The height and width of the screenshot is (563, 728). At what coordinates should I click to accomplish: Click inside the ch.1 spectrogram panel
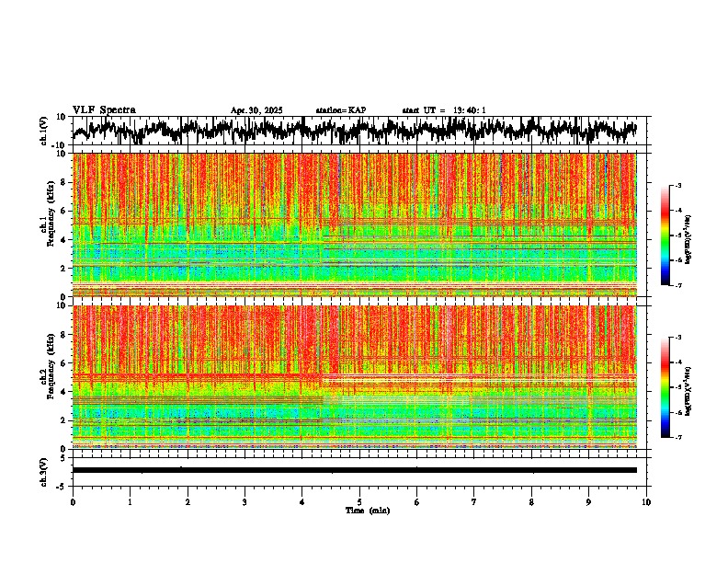coord(354,224)
